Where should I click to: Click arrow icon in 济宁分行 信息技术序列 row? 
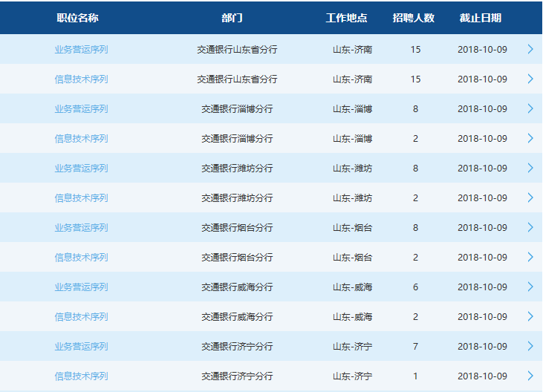[530, 376]
